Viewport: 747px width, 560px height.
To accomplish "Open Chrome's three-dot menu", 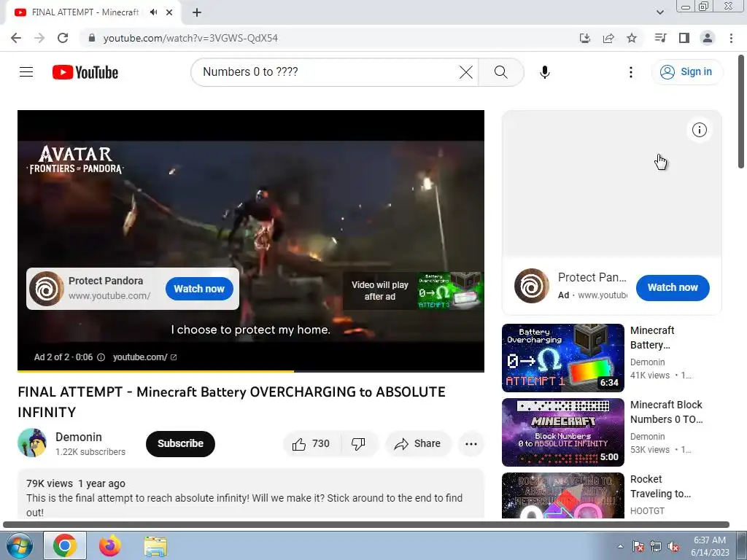I will (731, 38).
